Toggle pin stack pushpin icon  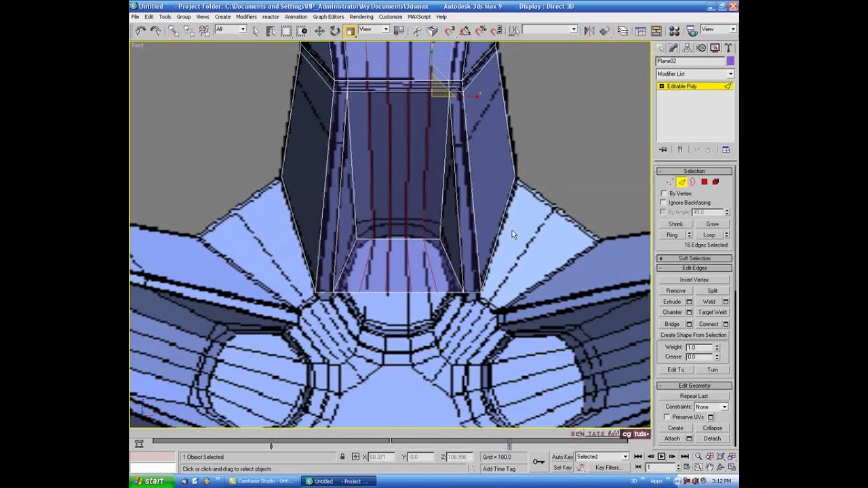pos(663,150)
